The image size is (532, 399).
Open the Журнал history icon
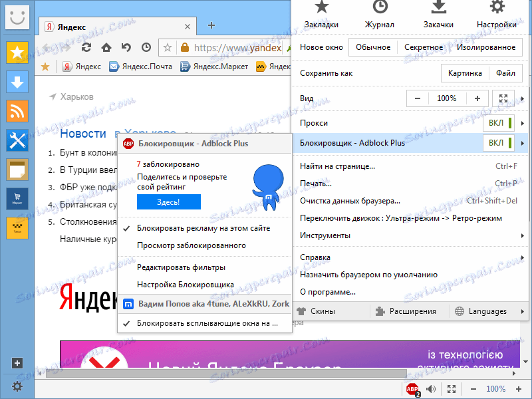[x=379, y=13]
